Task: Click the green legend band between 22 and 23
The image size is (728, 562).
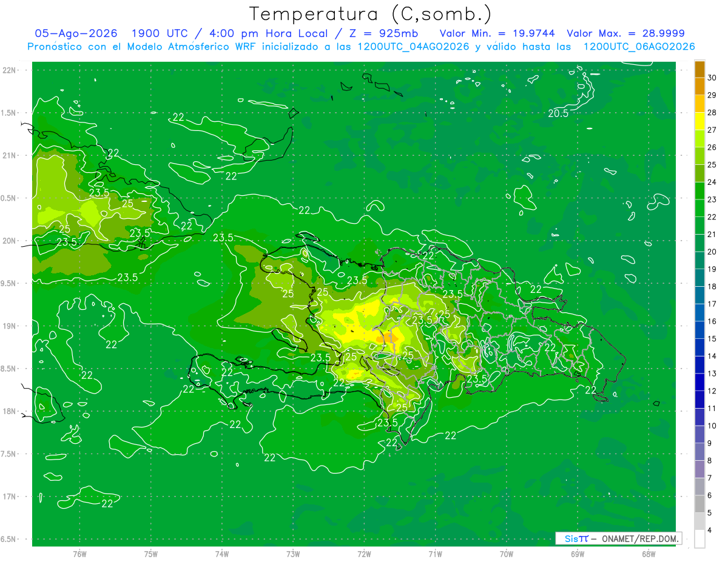Action: (699, 208)
